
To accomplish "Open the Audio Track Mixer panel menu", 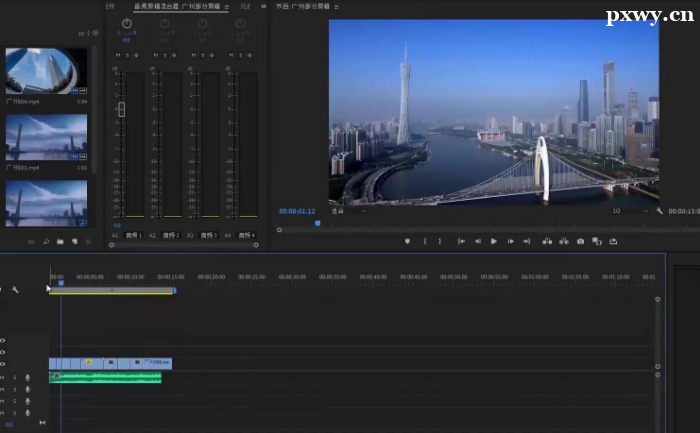I will click(227, 6).
